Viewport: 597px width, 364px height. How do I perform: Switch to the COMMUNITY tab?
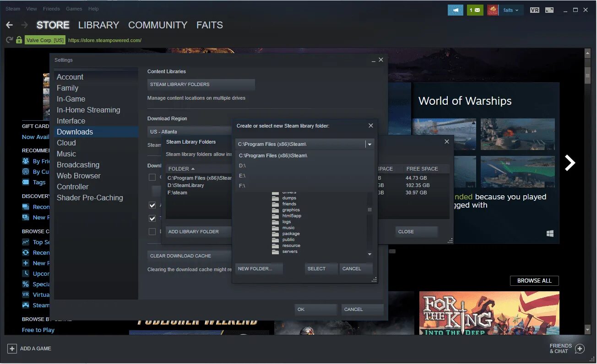pyautogui.click(x=158, y=25)
